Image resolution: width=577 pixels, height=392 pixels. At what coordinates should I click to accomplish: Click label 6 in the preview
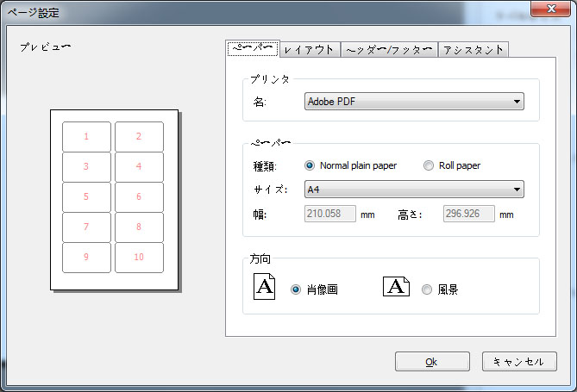point(139,196)
